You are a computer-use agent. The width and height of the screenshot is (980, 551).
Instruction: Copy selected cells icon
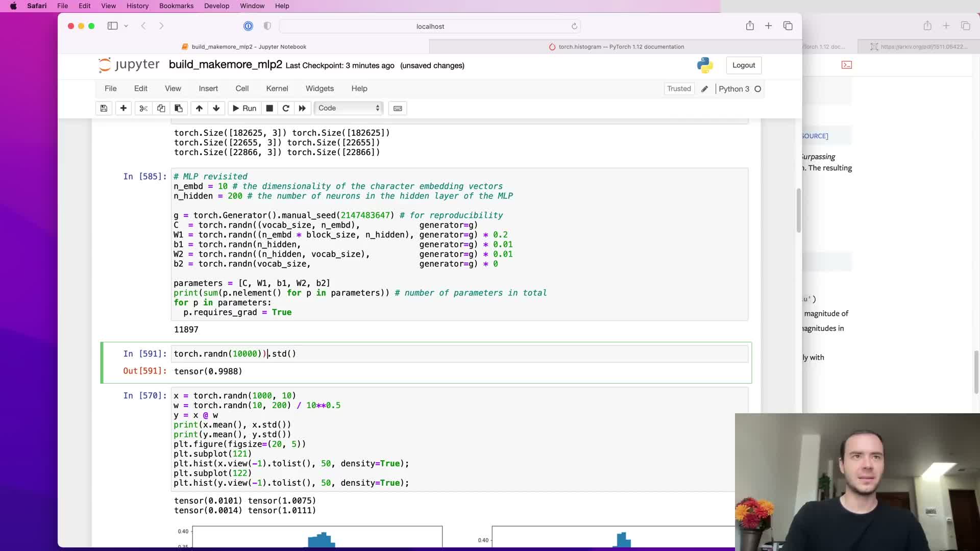(161, 108)
